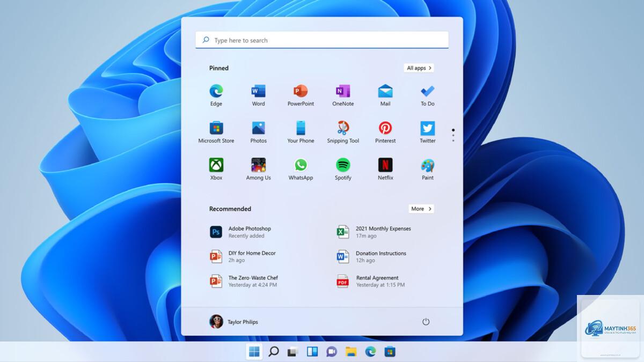This screenshot has height=362, width=644.
Task: Open Chat icon on taskbar
Action: [332, 352]
